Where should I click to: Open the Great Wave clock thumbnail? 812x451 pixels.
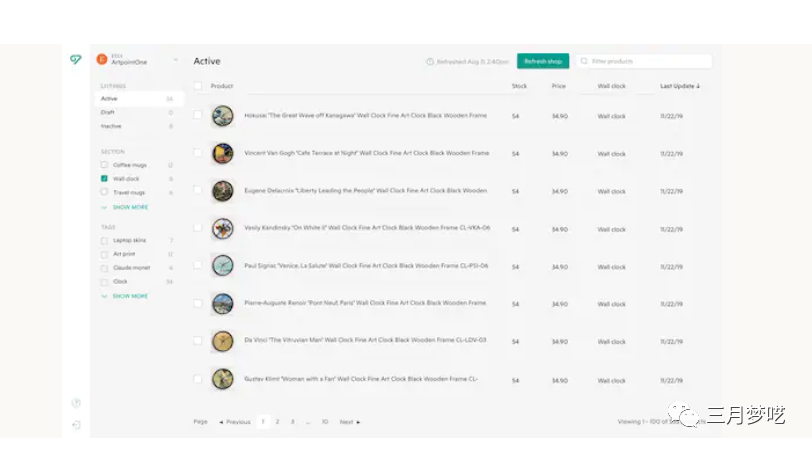point(222,115)
